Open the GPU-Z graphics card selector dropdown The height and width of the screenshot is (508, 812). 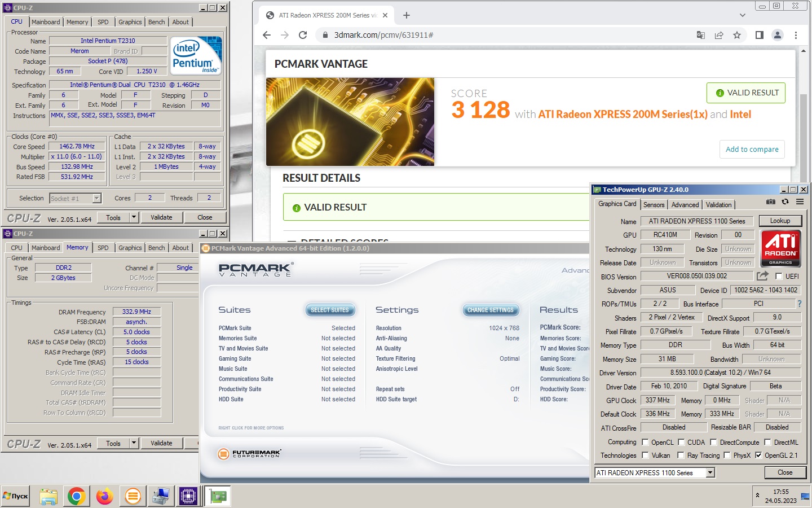[x=710, y=472]
